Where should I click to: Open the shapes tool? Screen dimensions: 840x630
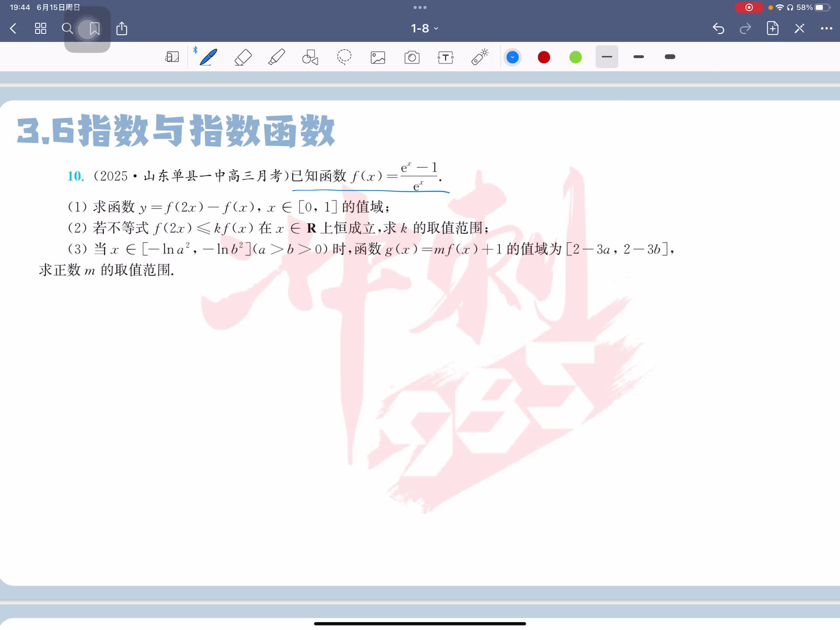(310, 57)
